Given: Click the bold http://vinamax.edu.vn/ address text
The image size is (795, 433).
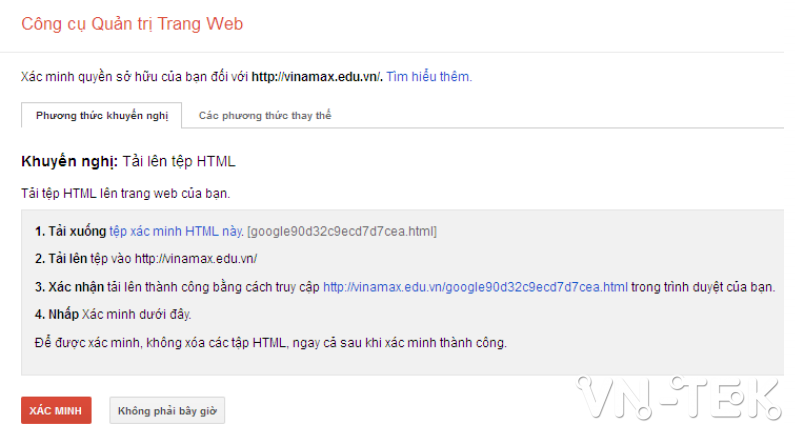Looking at the screenshot, I should pos(316,77).
